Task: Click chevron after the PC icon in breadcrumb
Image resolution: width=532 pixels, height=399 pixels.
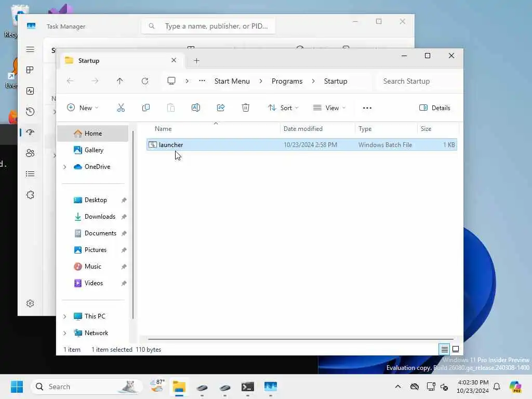Action: click(x=187, y=81)
